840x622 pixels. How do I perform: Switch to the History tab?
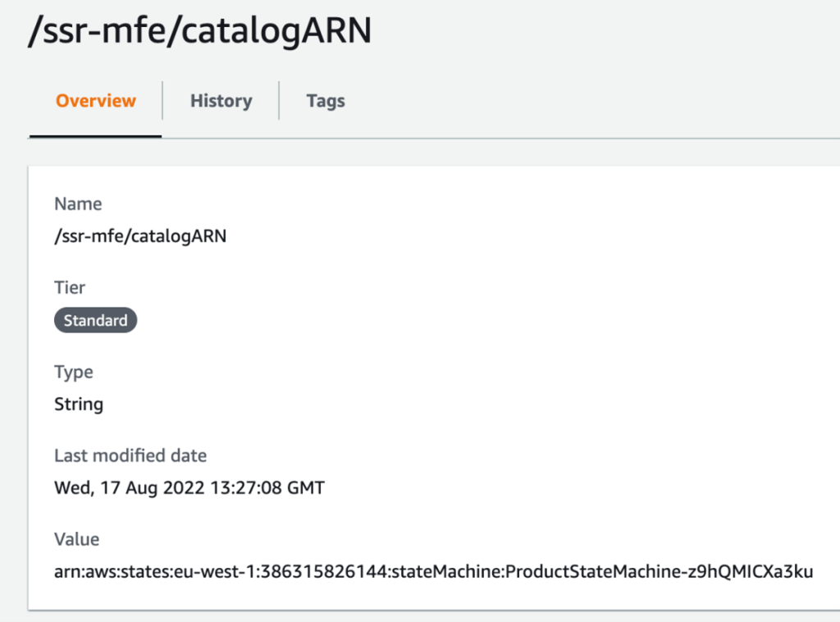(221, 100)
